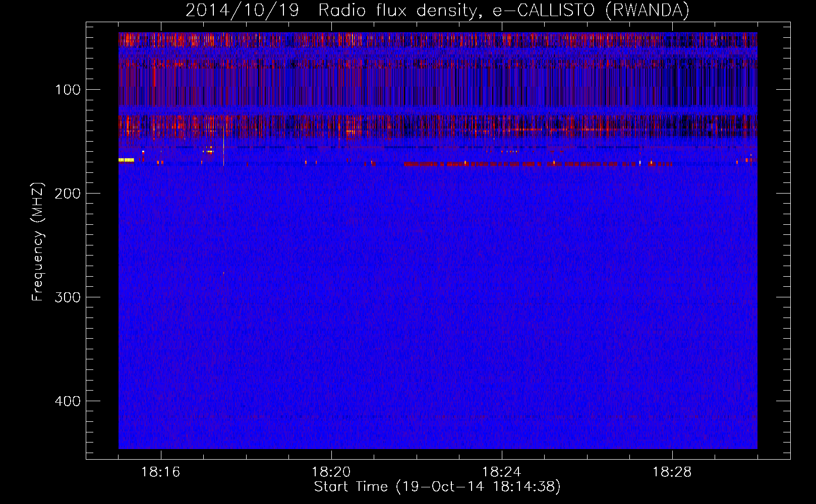Click the 'Frequency (MHZ)' y-axis label
The image size is (816, 504).
(38, 242)
